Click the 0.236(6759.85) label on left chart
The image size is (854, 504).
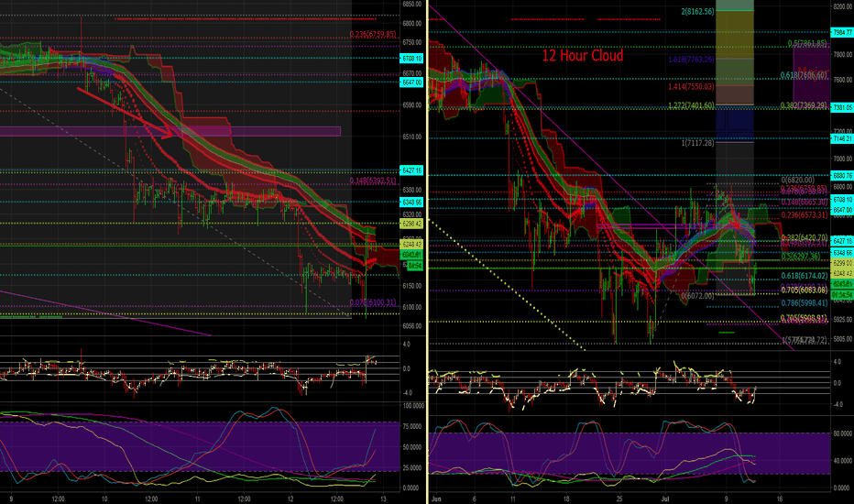click(x=373, y=34)
